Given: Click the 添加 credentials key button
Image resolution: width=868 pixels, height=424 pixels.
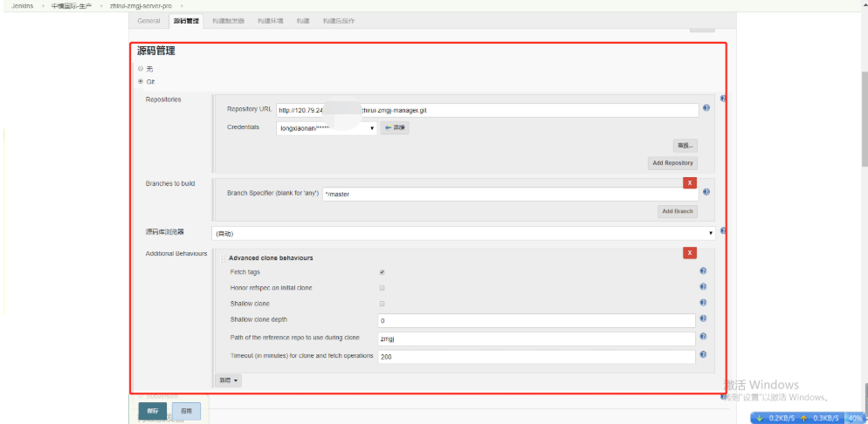Looking at the screenshot, I should (x=395, y=127).
